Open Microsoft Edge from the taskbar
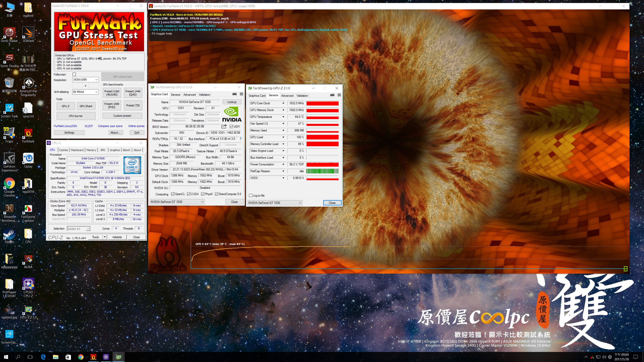Screen dimensions: 644x362 [43, 357]
